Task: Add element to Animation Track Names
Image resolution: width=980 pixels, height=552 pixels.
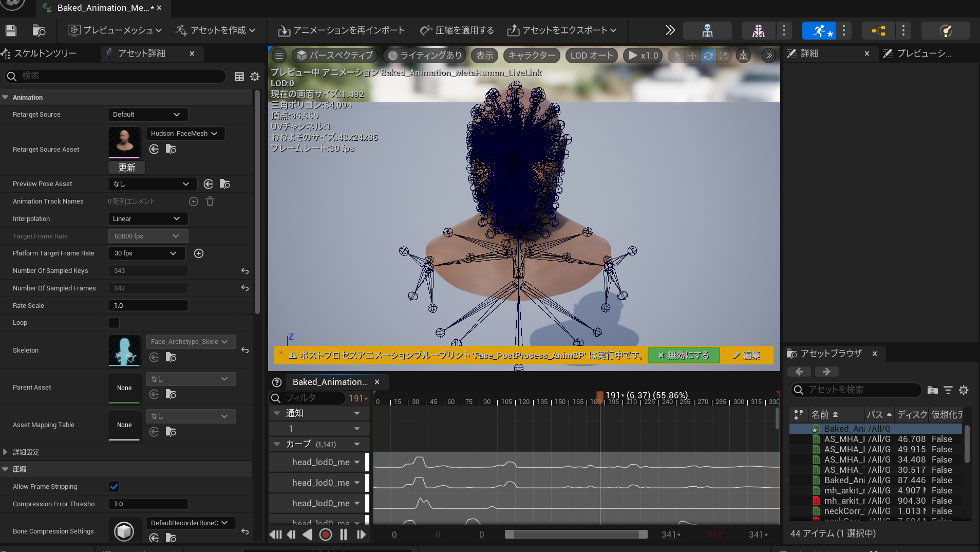Action: click(194, 201)
